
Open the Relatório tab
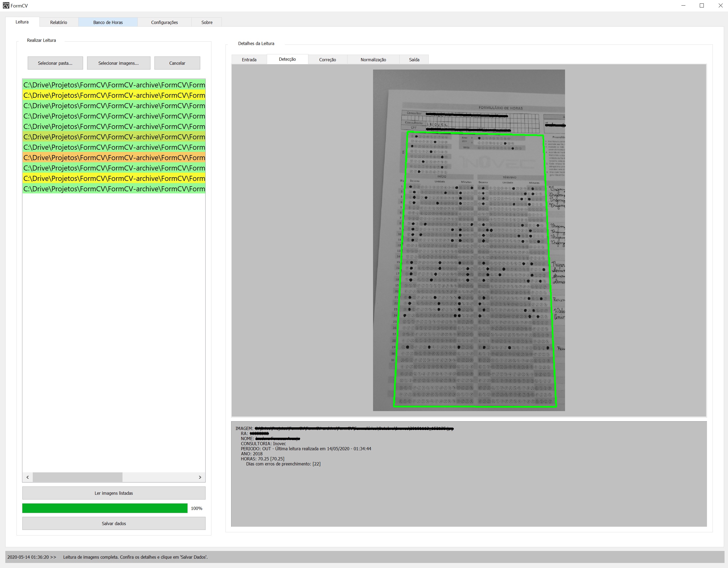[59, 22]
